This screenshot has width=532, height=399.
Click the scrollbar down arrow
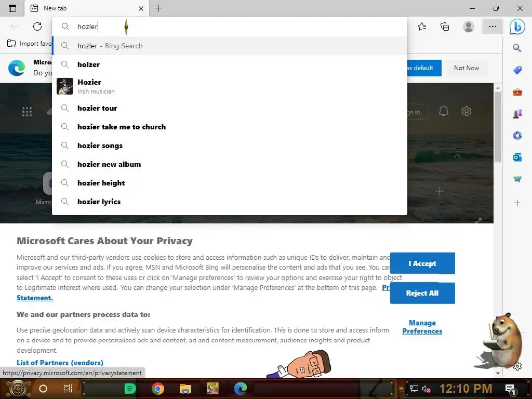point(498,373)
